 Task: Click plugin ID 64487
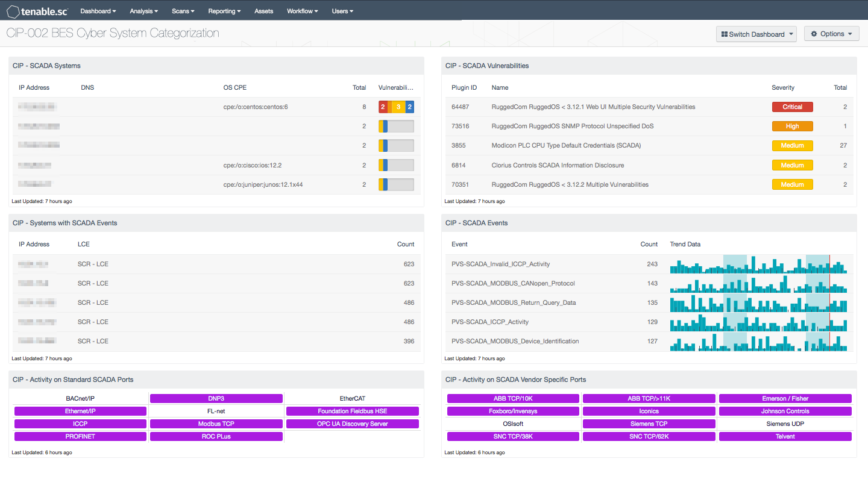pos(461,107)
